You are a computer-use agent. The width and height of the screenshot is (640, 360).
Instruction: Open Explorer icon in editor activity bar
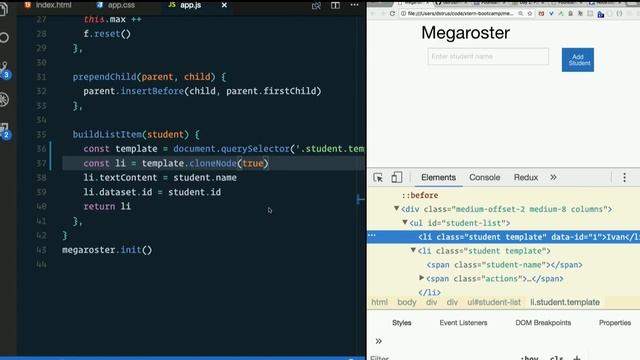pyautogui.click(x=3, y=9)
